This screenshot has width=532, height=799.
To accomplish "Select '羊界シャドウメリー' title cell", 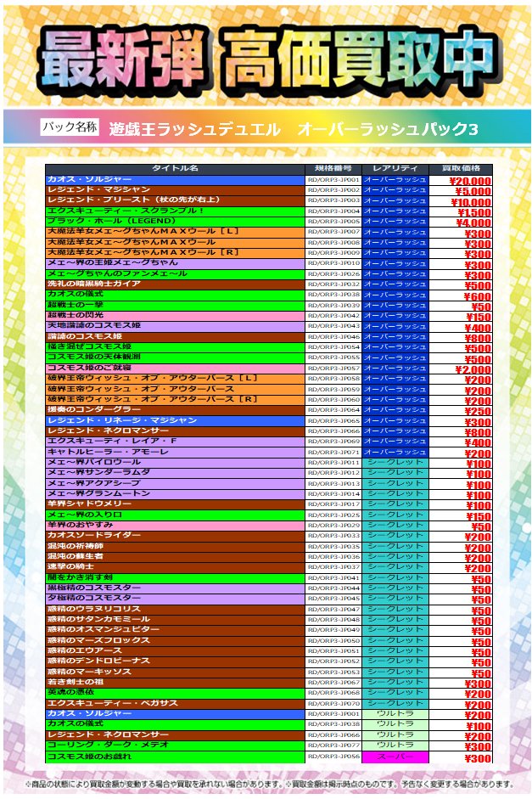I will click(175, 504).
